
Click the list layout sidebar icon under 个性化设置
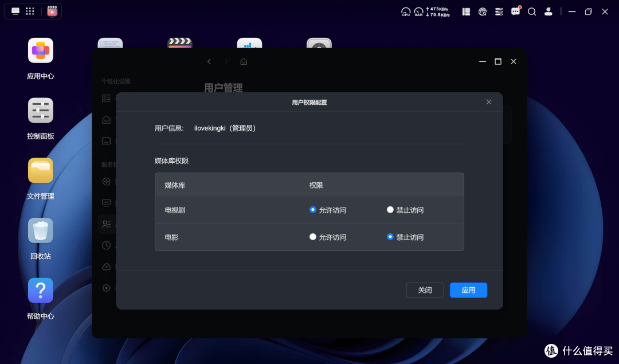coord(107,98)
